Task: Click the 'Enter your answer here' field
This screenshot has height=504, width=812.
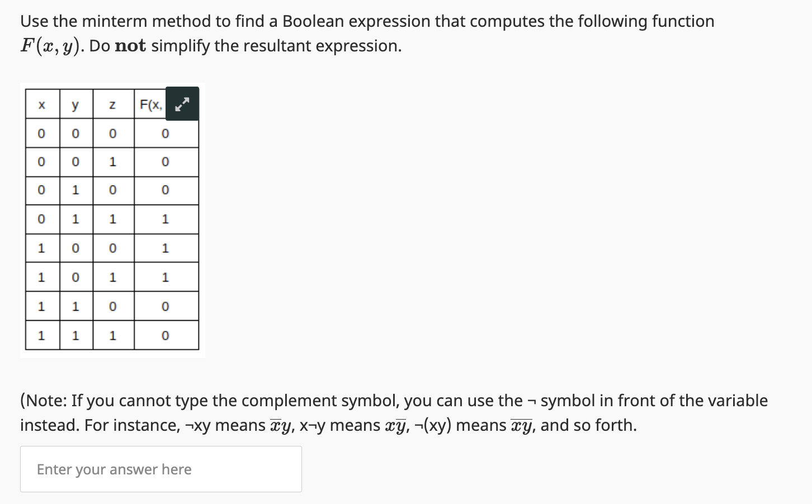Action: pyautogui.click(x=161, y=469)
